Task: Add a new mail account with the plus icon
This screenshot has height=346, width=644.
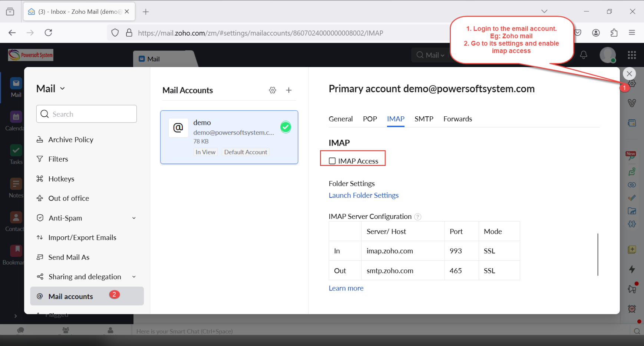Action: pos(289,90)
